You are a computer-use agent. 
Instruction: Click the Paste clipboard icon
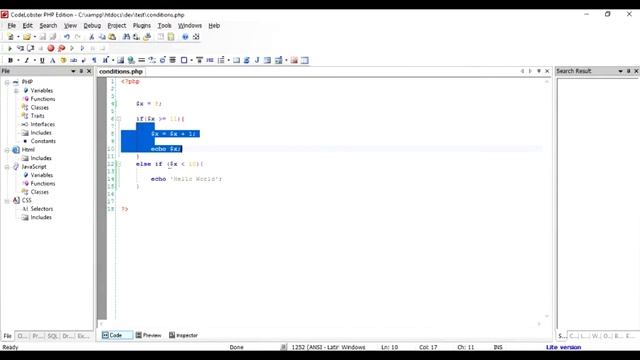point(112,37)
